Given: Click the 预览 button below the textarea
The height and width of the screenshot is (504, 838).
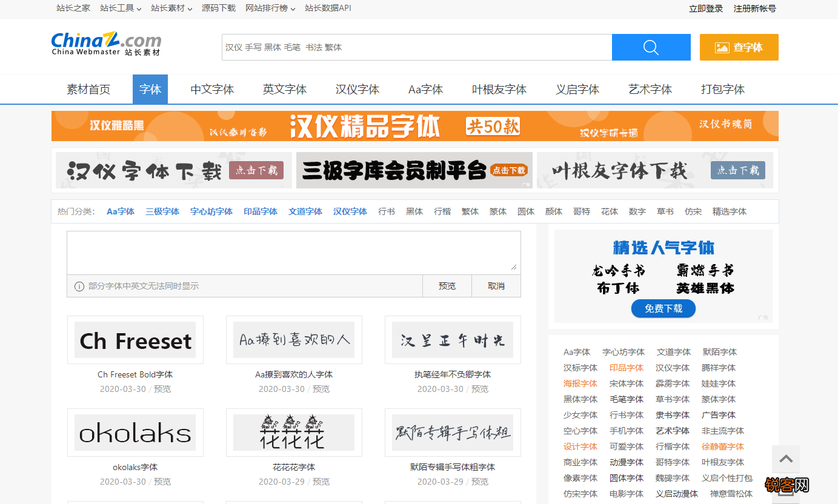Looking at the screenshot, I should 447,286.
